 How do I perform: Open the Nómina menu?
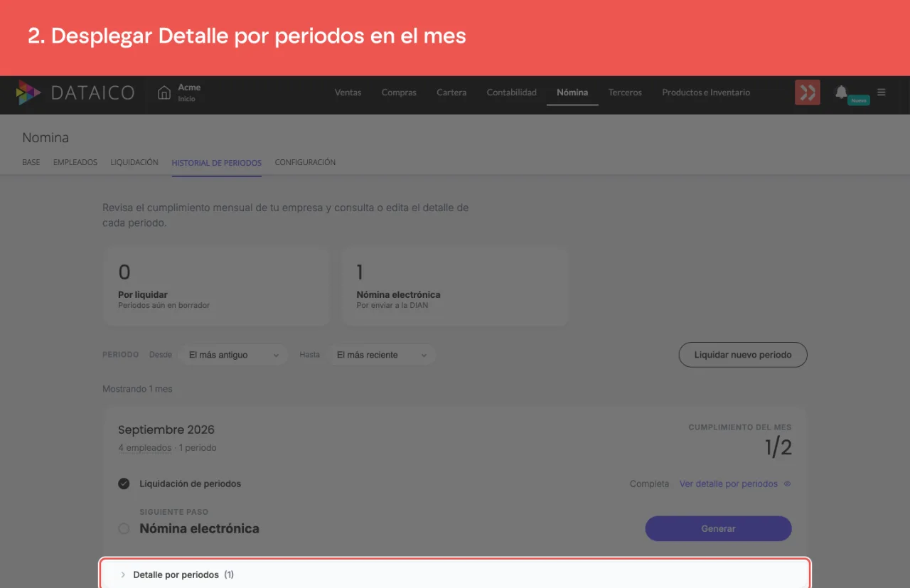pos(572,92)
